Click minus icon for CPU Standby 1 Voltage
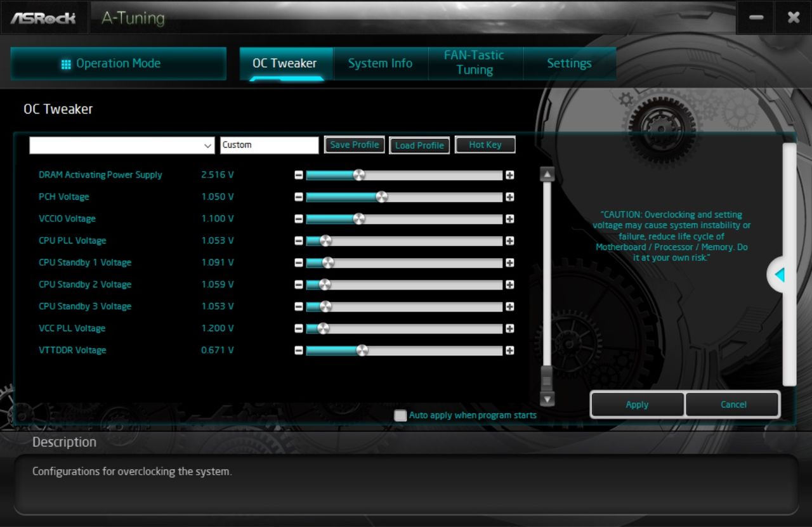Image resolution: width=812 pixels, height=527 pixels. click(x=299, y=263)
